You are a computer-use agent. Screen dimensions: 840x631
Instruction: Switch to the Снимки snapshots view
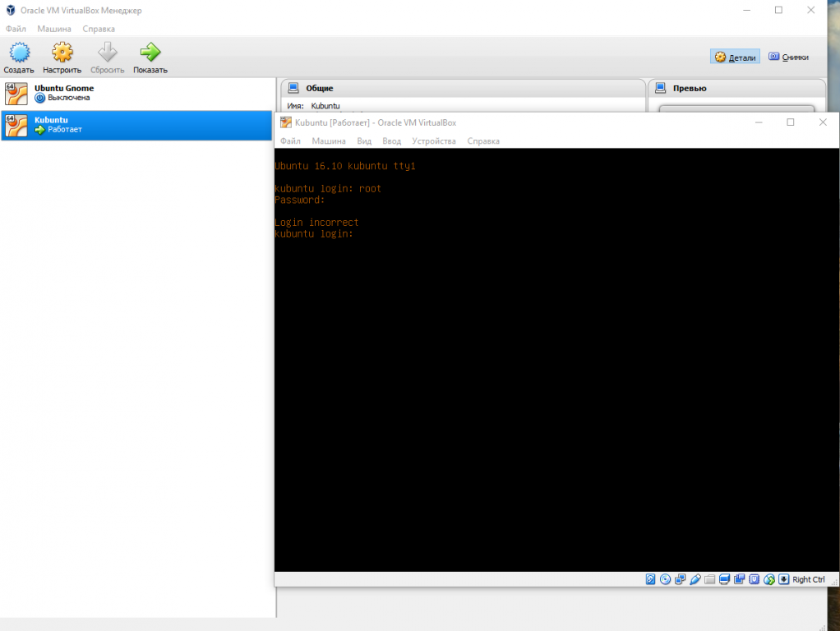pyautogui.click(x=788, y=57)
